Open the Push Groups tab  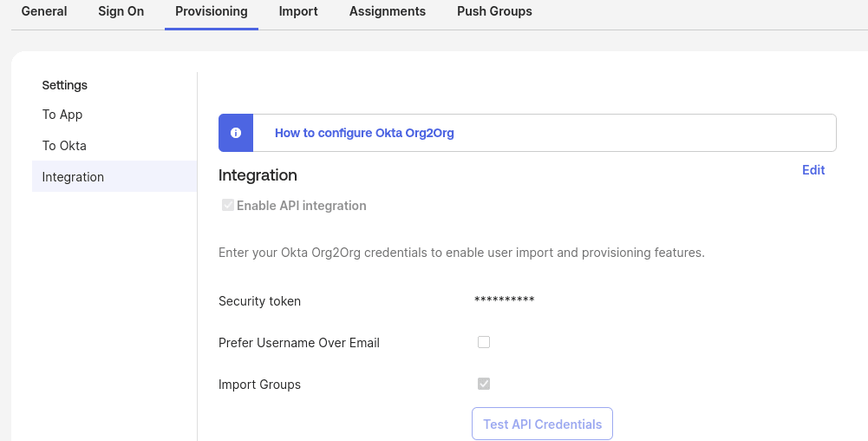pos(495,11)
